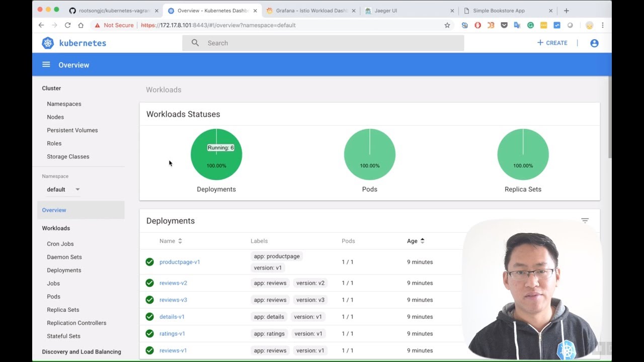The width and height of the screenshot is (644, 362).
Task: Open Deployments in the sidebar
Action: pos(64,270)
